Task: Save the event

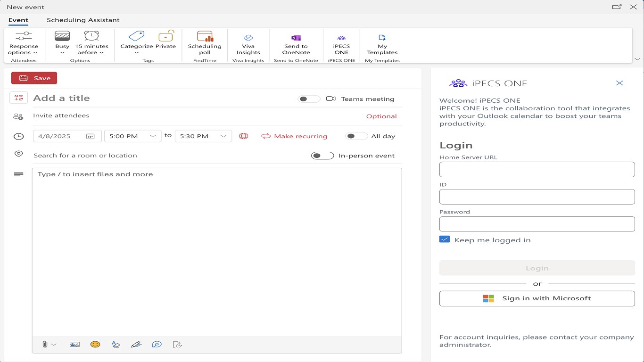Action: pyautogui.click(x=34, y=78)
